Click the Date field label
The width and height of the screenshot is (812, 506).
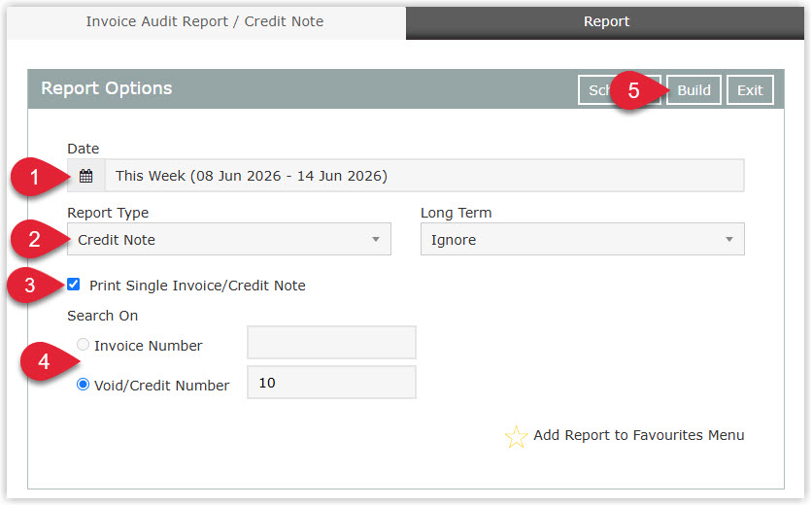pyautogui.click(x=83, y=149)
